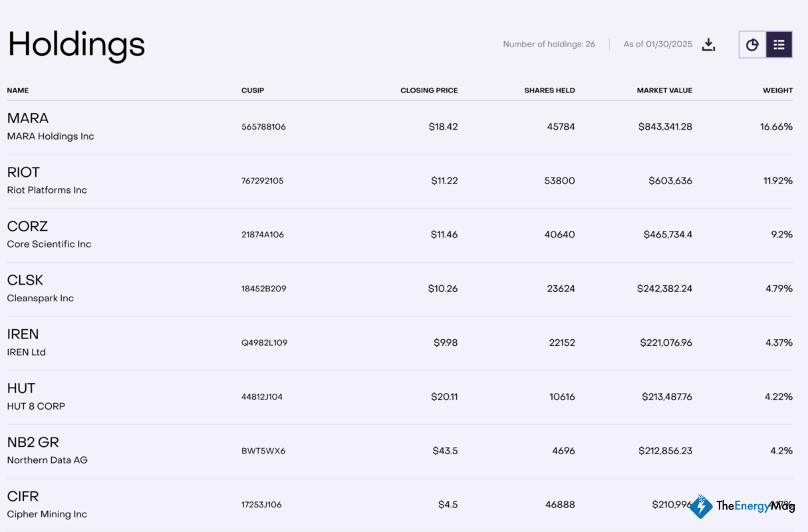Open the 'As of 01/30/2025' date selector
This screenshot has height=532, width=808.
[659, 45]
